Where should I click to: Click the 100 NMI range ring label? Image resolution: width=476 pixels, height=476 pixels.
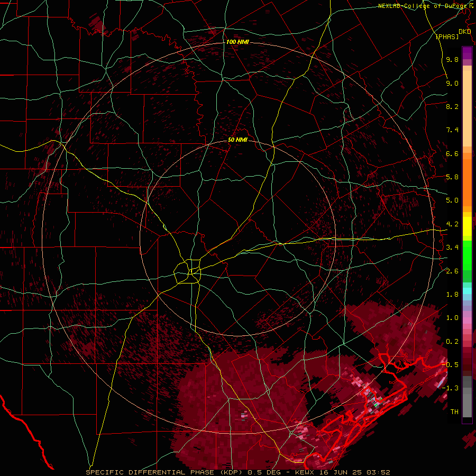(x=237, y=42)
